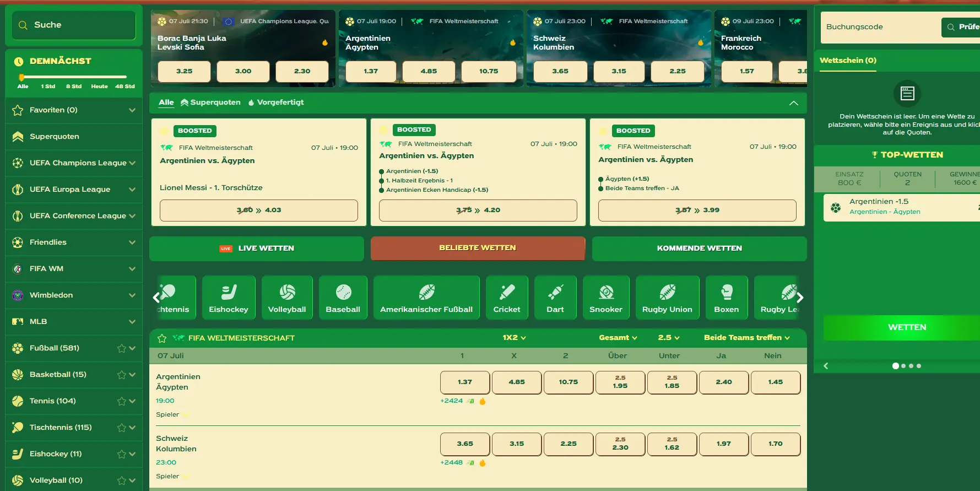980x491 pixels.
Task: Click the Demnächst clock icon
Action: 19,61
